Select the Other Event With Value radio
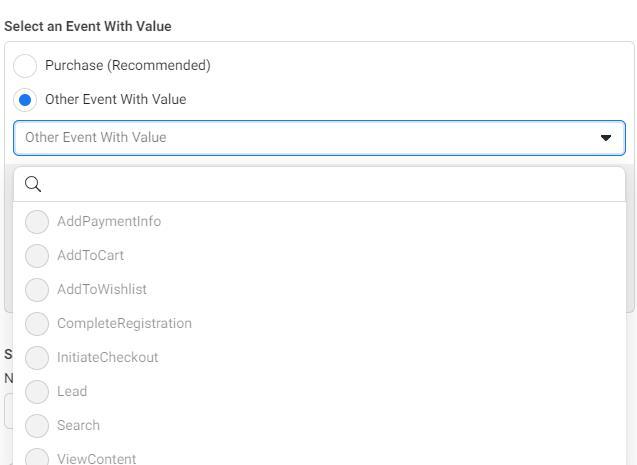This screenshot has height=465, width=637. [25, 100]
